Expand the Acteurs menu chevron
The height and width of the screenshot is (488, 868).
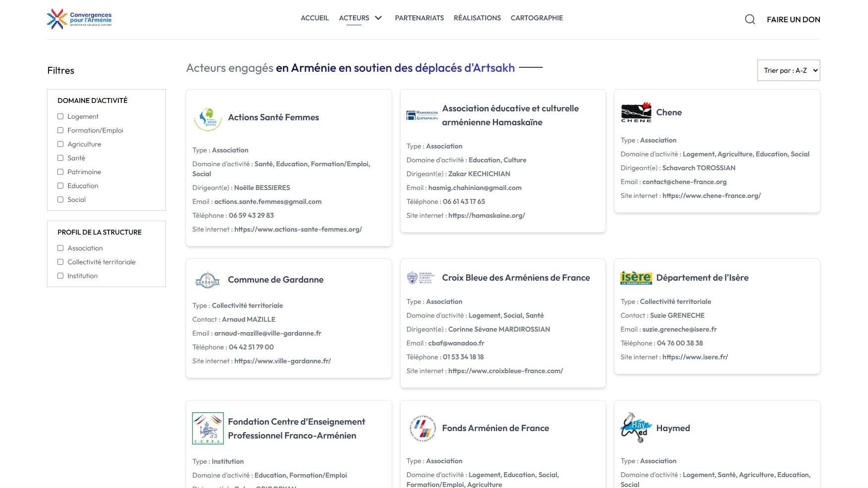tap(378, 18)
